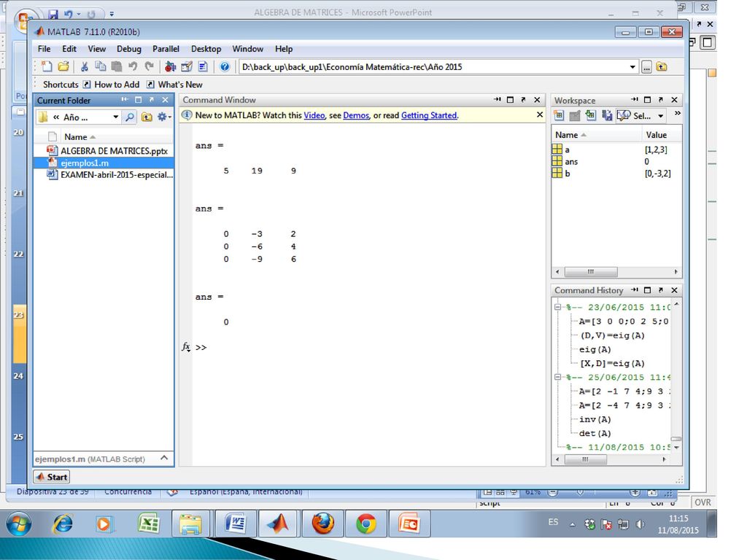Select [X,D]=eig(A) in Command History
Viewport: 747px width, 560px height.
[612, 363]
